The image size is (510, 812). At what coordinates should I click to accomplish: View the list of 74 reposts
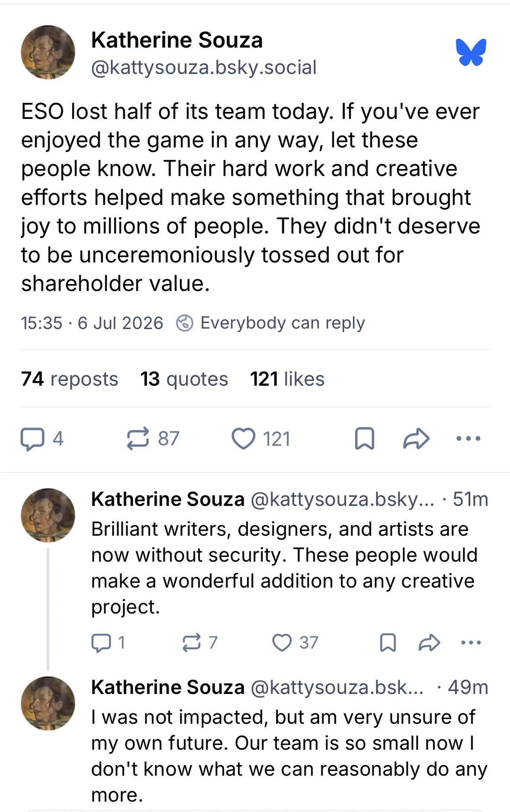click(69, 379)
